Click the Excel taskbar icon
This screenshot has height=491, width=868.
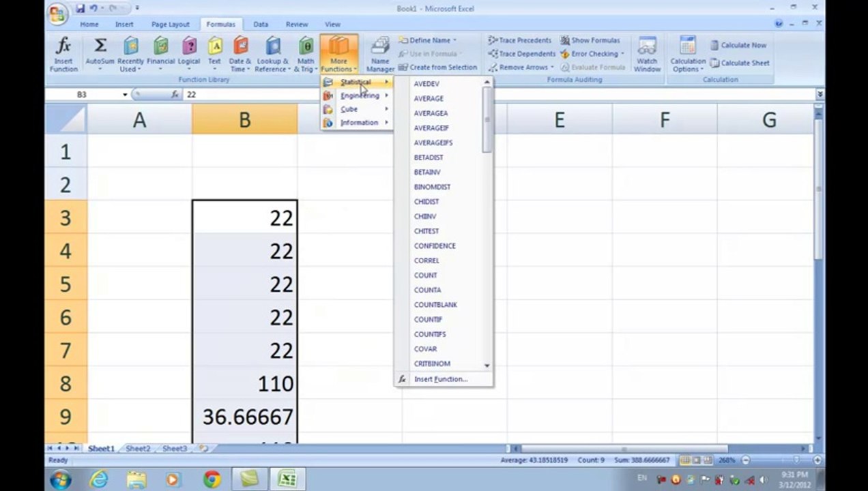[x=287, y=479]
